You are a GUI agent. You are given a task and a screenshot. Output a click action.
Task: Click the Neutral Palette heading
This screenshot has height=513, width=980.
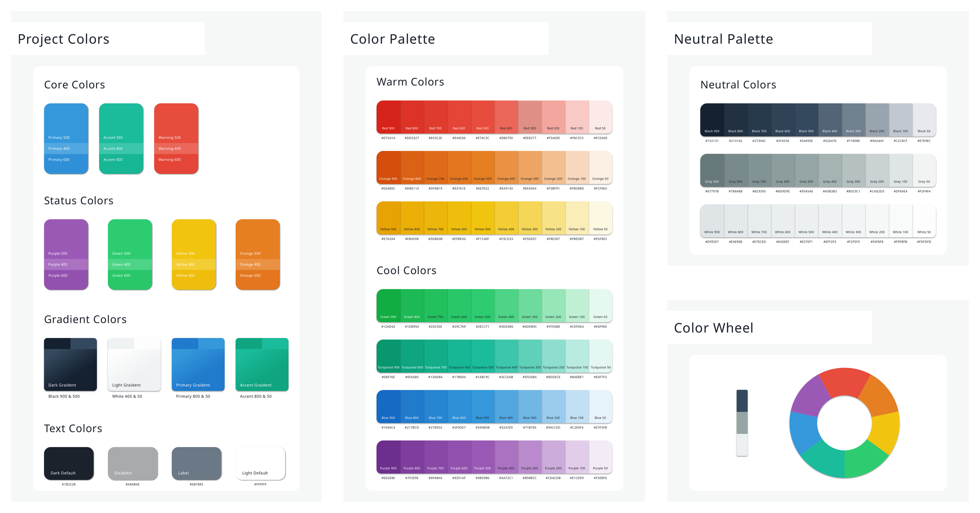click(x=723, y=39)
